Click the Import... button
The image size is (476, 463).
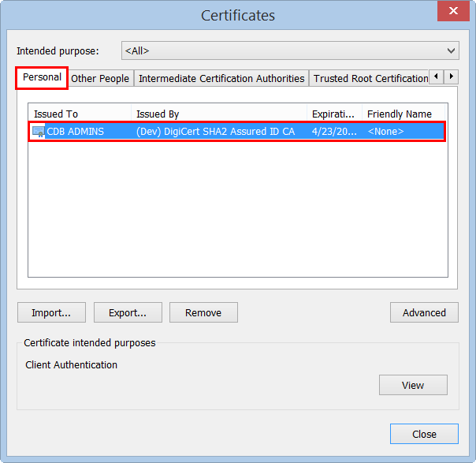[x=51, y=312]
